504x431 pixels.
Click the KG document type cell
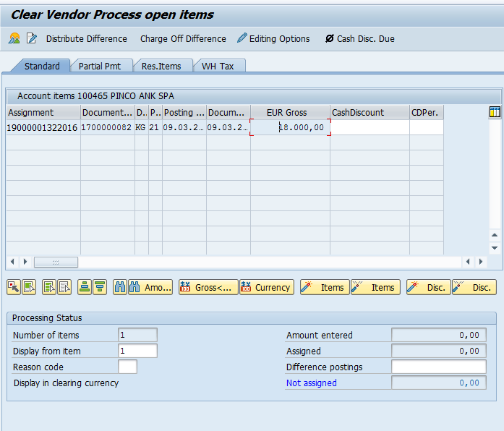pyautogui.click(x=142, y=127)
